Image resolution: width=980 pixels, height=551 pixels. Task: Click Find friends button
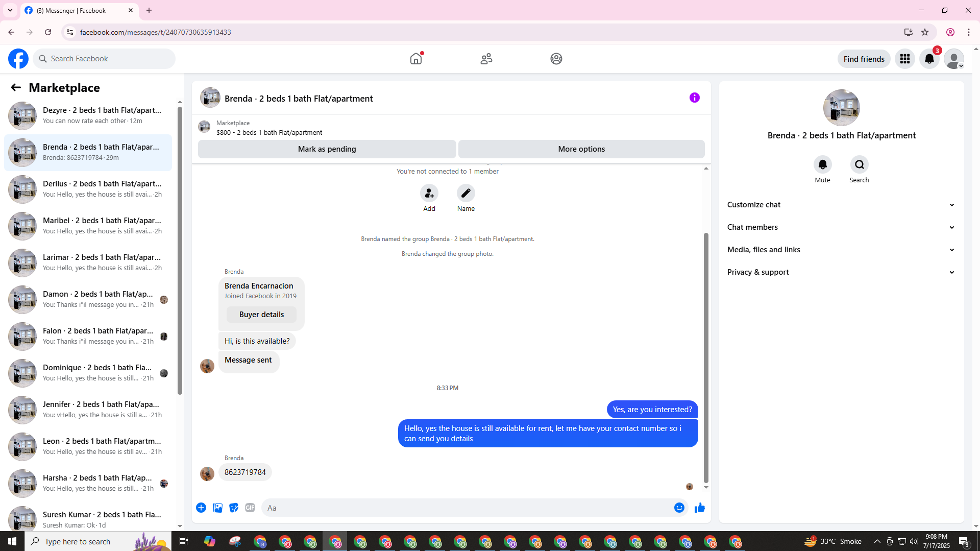tap(864, 59)
